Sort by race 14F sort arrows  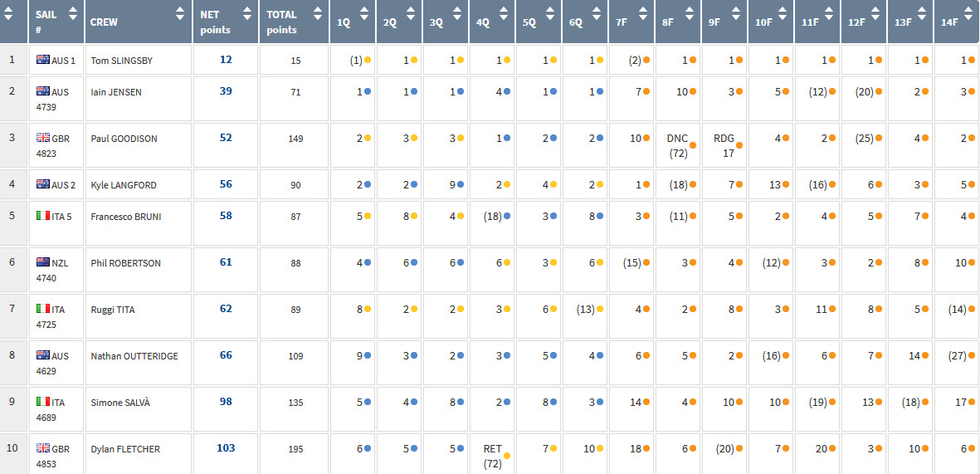[x=968, y=13]
